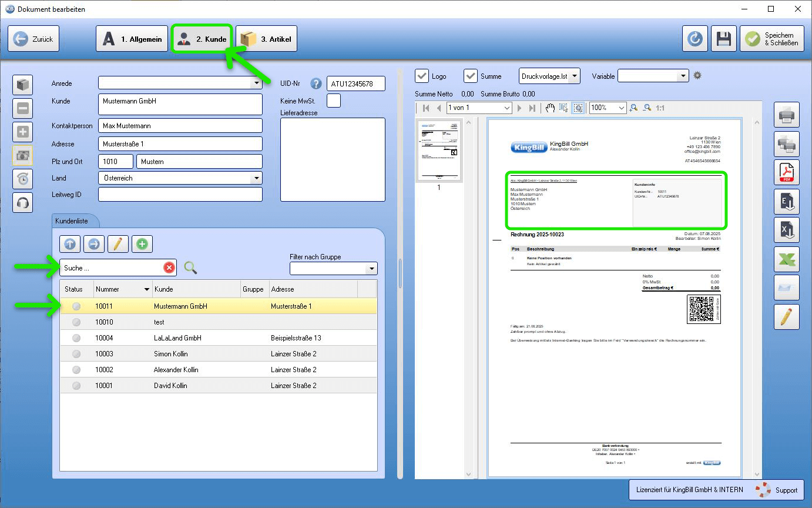Open the Land dropdown showing Österreich
The width and height of the screenshot is (812, 508).
[256, 178]
